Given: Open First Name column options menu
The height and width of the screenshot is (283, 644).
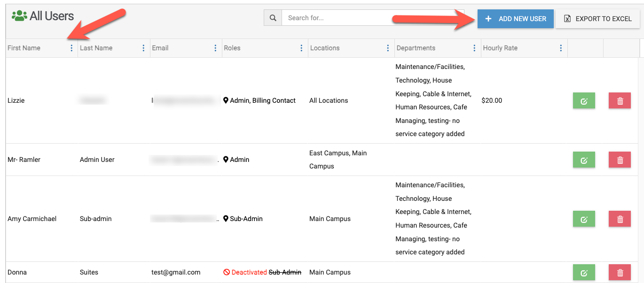Looking at the screenshot, I should [71, 48].
